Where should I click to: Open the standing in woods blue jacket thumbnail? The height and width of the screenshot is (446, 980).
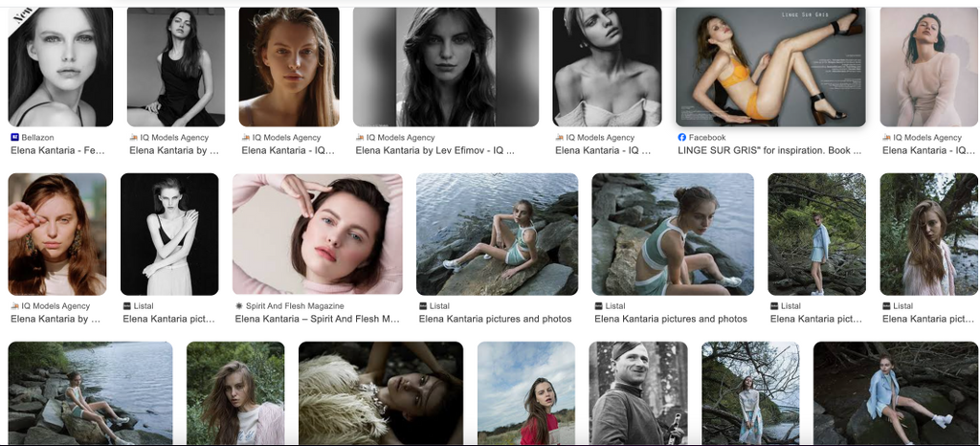pos(817,234)
